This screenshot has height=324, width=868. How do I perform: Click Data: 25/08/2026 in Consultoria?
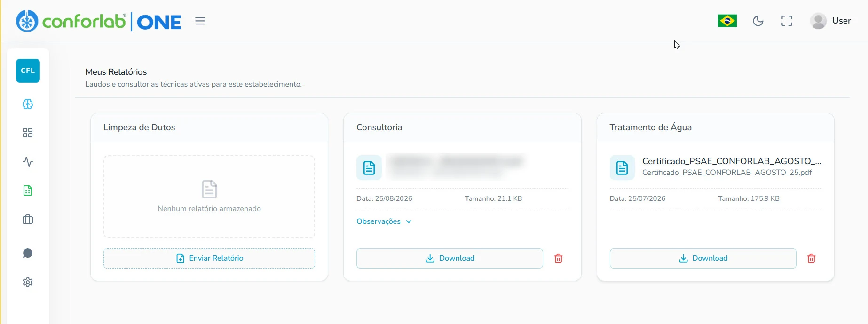point(384,198)
